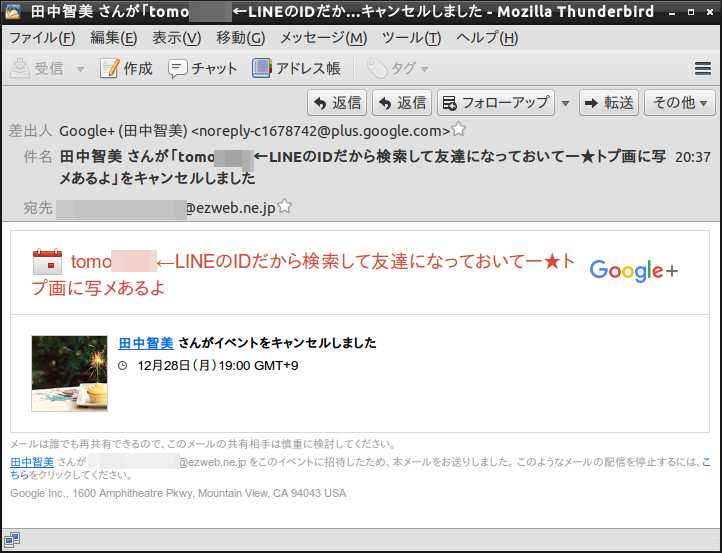This screenshot has width=722, height=553.
Task: Click the first 返信 reply button
Action: tap(337, 103)
